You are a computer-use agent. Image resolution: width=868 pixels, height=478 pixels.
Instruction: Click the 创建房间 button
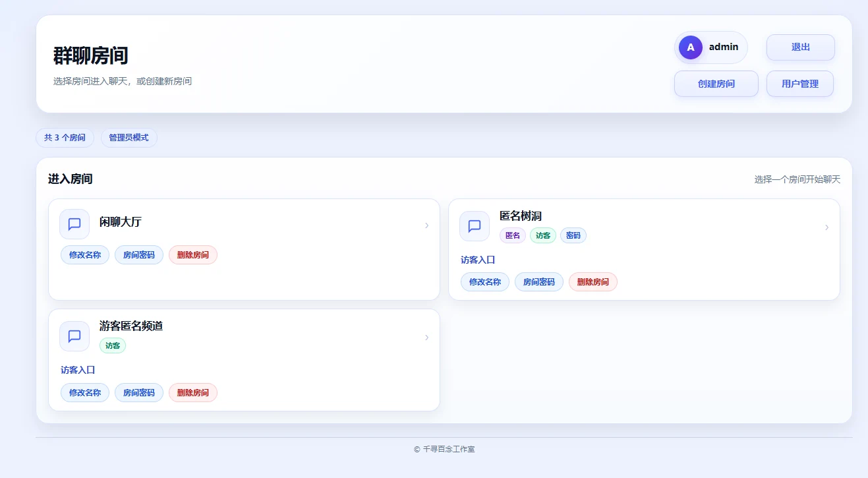[716, 84]
